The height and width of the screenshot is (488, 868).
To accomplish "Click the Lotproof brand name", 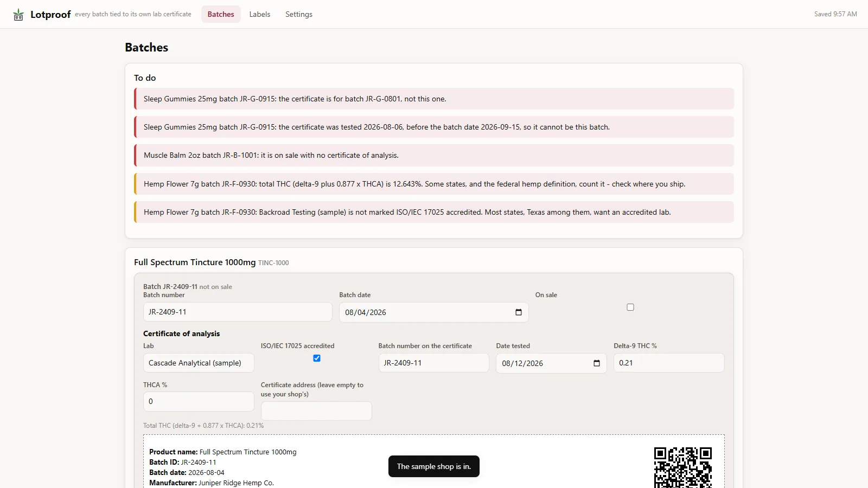I will pyautogui.click(x=50, y=15).
